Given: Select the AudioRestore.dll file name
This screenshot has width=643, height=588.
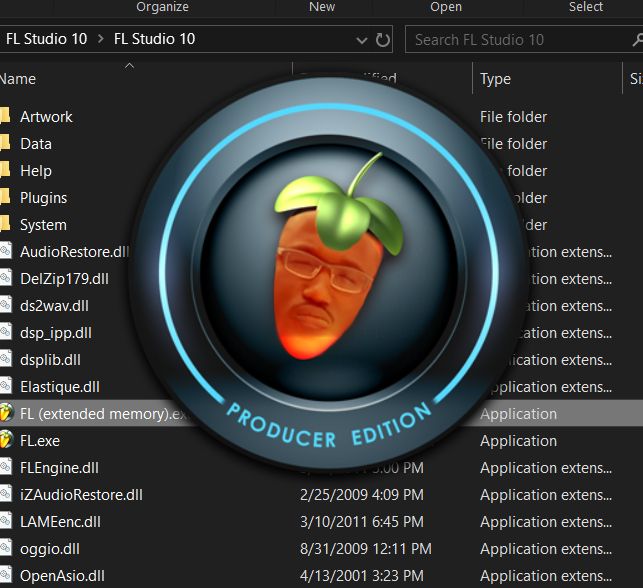Looking at the screenshot, I should tap(75, 252).
